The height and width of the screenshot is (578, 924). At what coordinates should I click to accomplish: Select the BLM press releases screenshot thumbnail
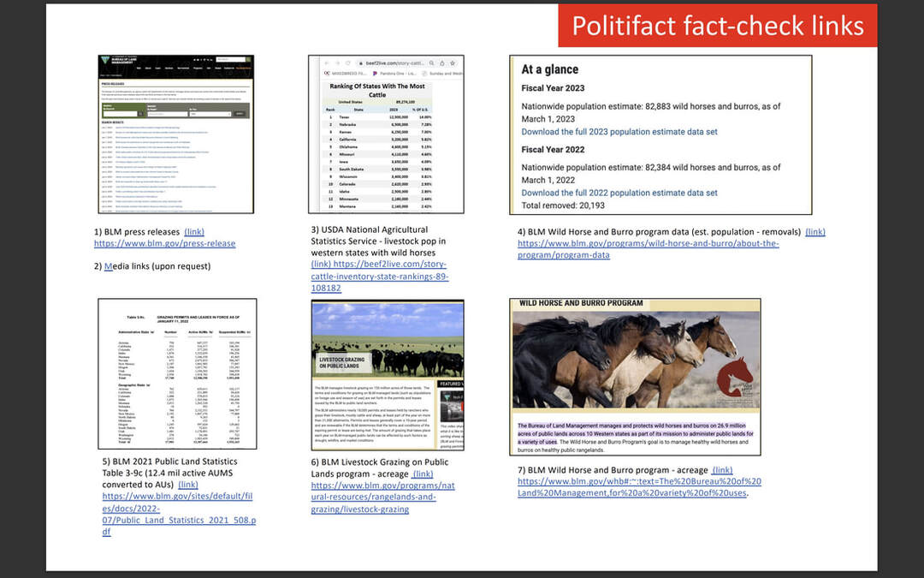pos(175,134)
